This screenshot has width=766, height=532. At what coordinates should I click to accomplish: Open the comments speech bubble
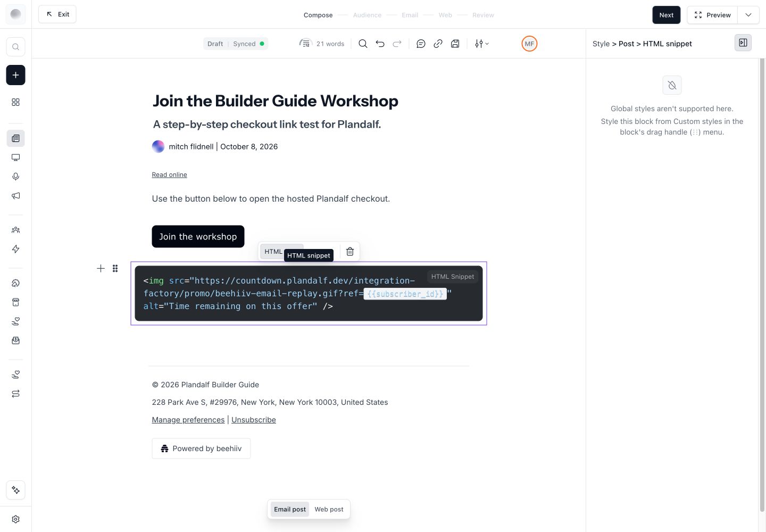[x=421, y=44]
